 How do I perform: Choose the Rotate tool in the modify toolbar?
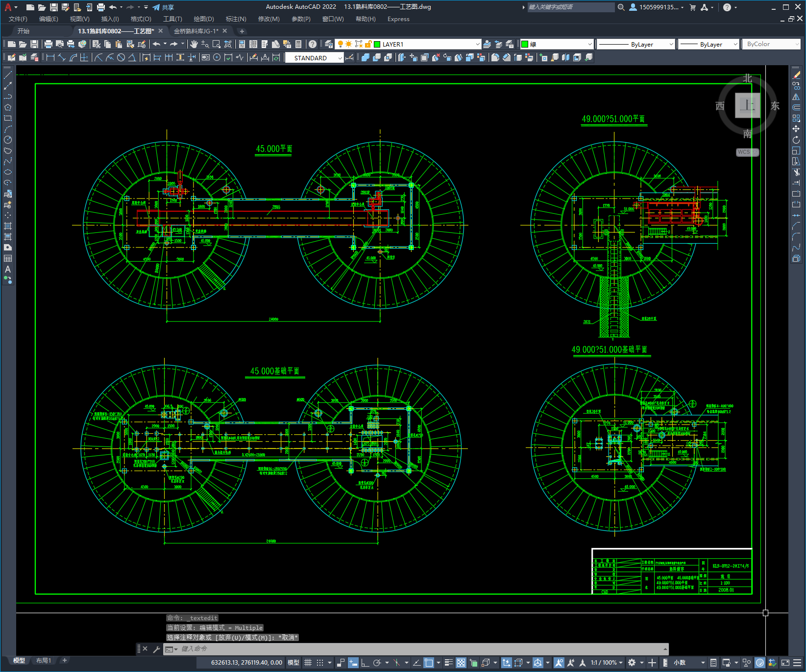(796, 140)
